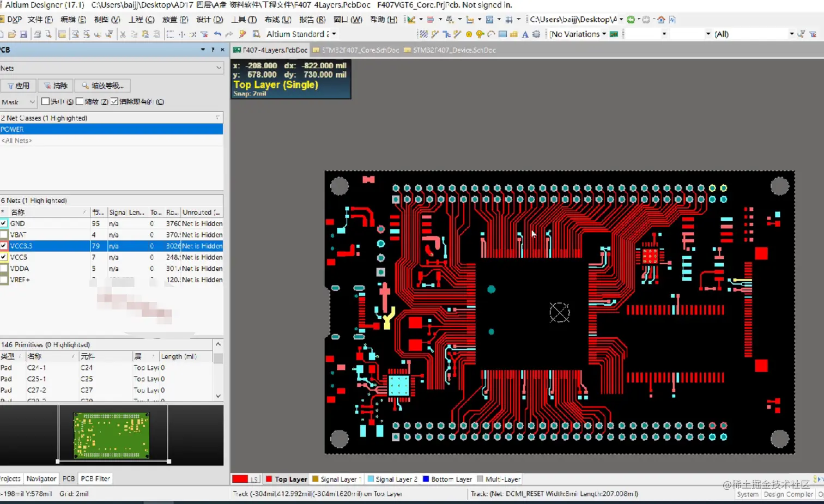
Task: Select the Place Fill rectangle tool
Action: (502, 34)
